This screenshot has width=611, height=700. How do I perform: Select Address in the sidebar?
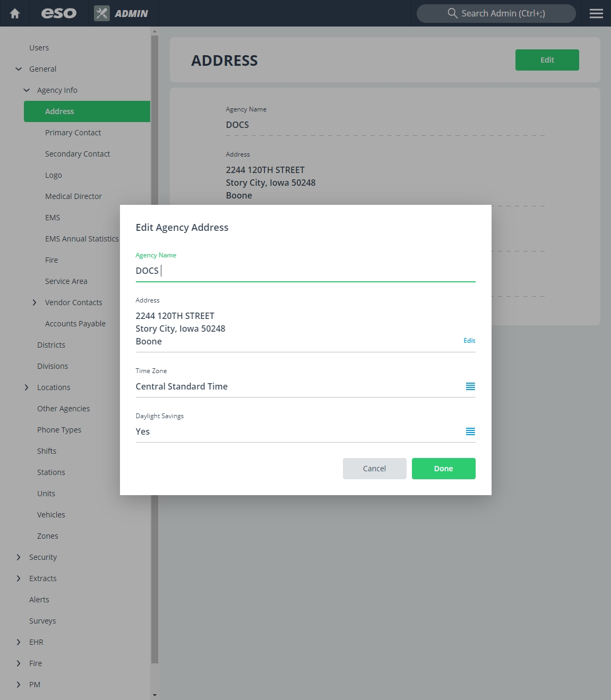(59, 111)
